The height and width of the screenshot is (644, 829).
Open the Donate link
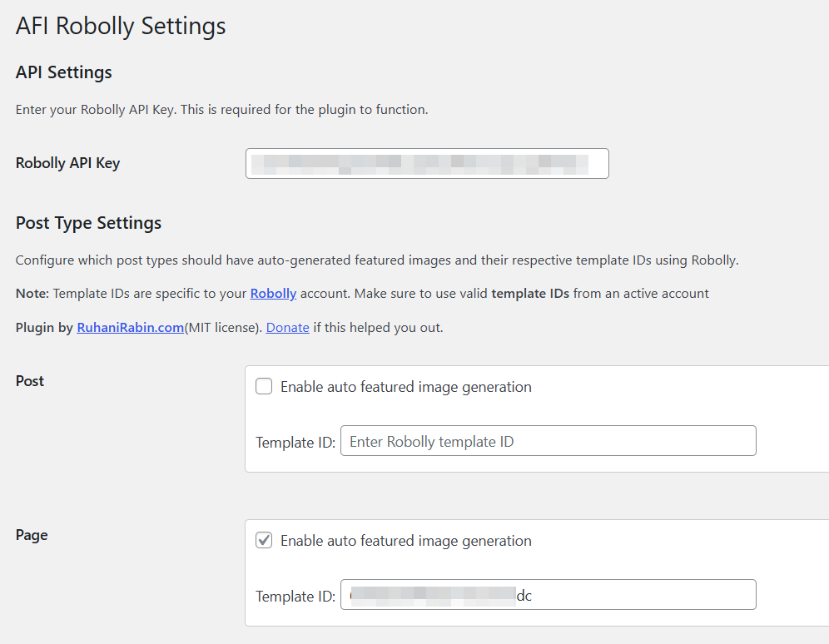pos(287,328)
